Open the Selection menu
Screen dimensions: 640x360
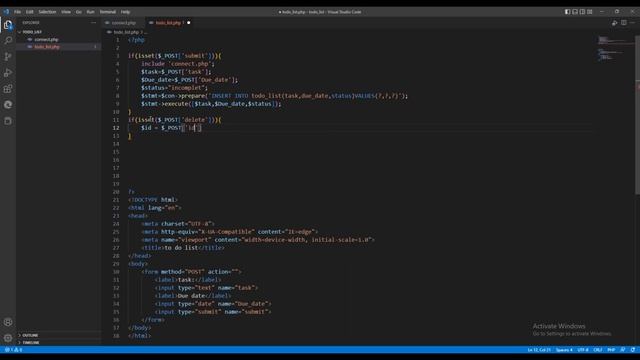pyautogui.click(x=47, y=12)
